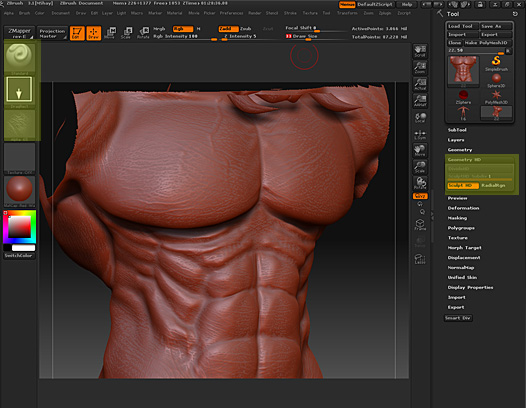Select the PolyMesh3D star tool
526x408 pixels.
click(496, 97)
